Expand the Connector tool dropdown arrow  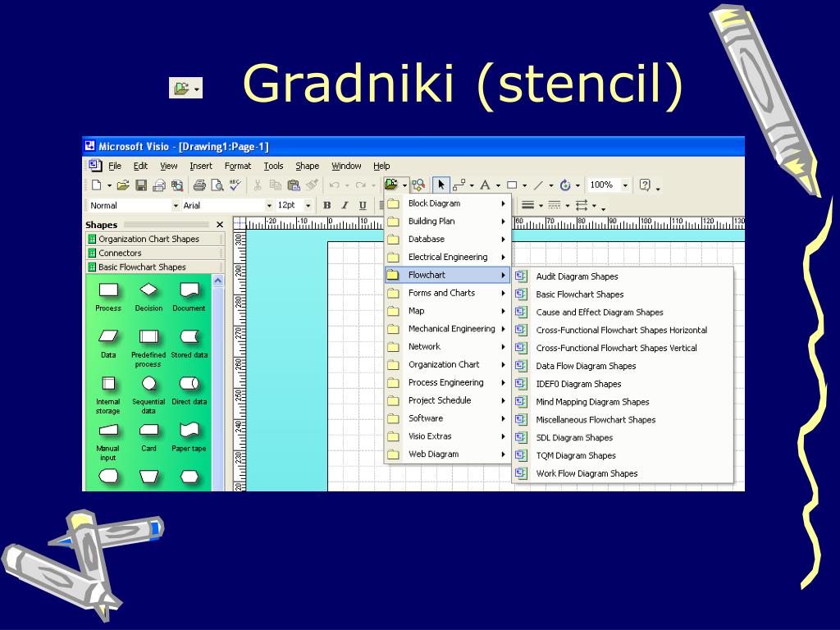[472, 186]
